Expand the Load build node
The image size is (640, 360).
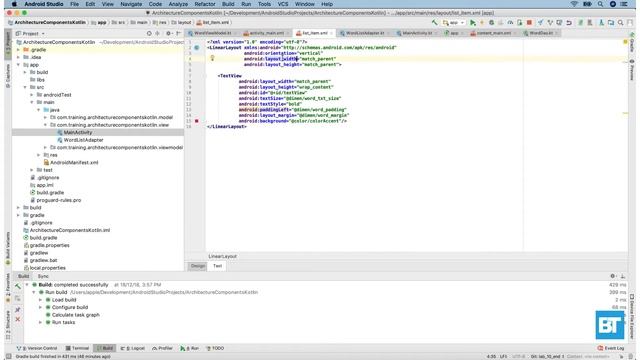point(40,300)
